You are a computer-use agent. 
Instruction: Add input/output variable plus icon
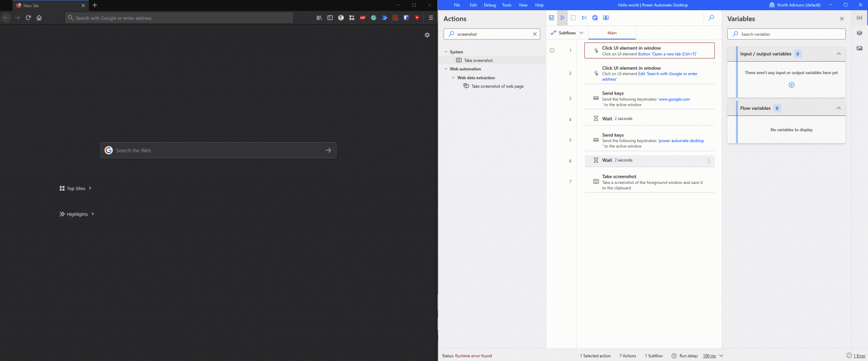click(x=791, y=85)
